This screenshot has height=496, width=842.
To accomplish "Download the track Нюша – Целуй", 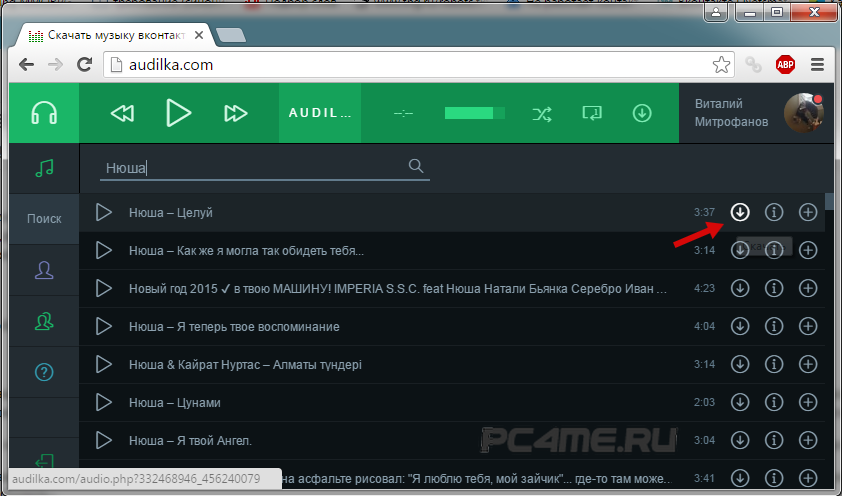I will (740, 212).
